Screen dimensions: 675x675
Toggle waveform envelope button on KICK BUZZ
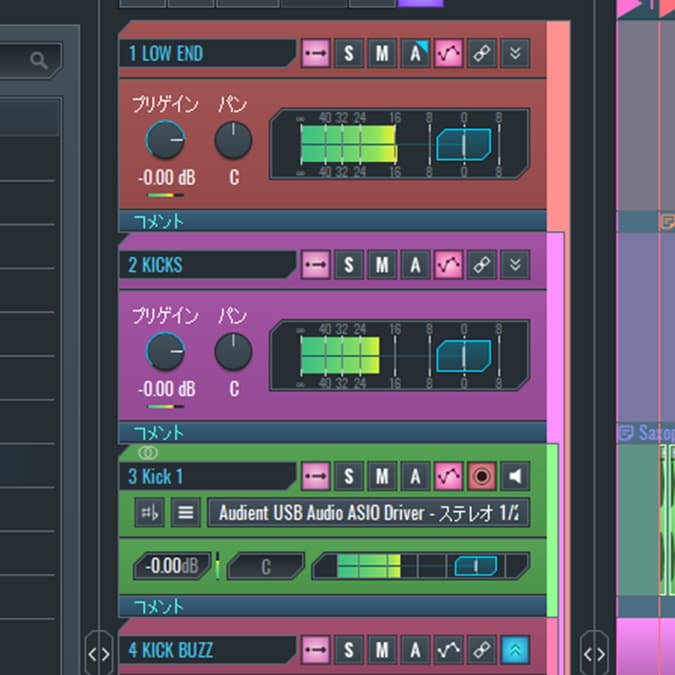pyautogui.click(x=449, y=650)
